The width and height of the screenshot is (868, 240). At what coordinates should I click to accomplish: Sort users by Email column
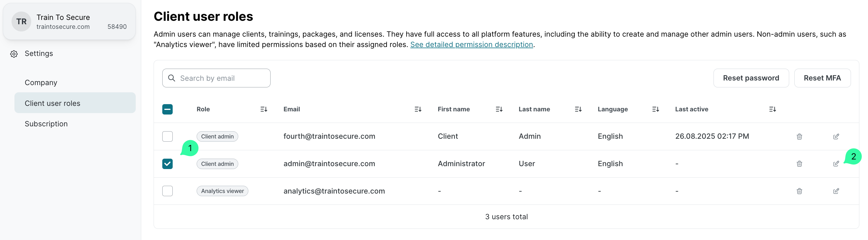[x=418, y=109]
